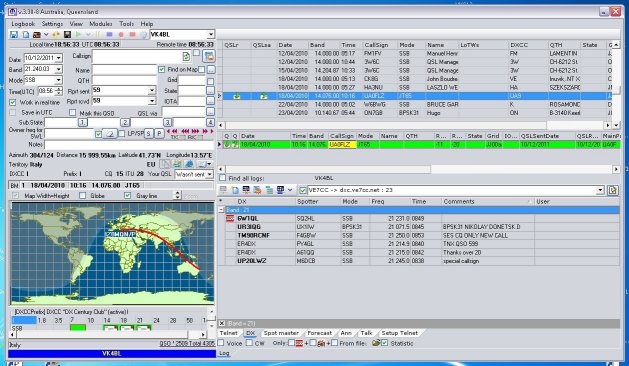Open the Rprt rcvd dropdown
629x366 pixels.
(152, 101)
